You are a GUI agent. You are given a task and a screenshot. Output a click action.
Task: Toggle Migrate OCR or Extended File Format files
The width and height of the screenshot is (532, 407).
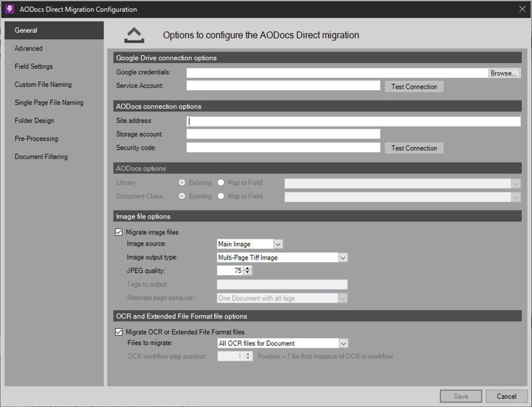[119, 332]
